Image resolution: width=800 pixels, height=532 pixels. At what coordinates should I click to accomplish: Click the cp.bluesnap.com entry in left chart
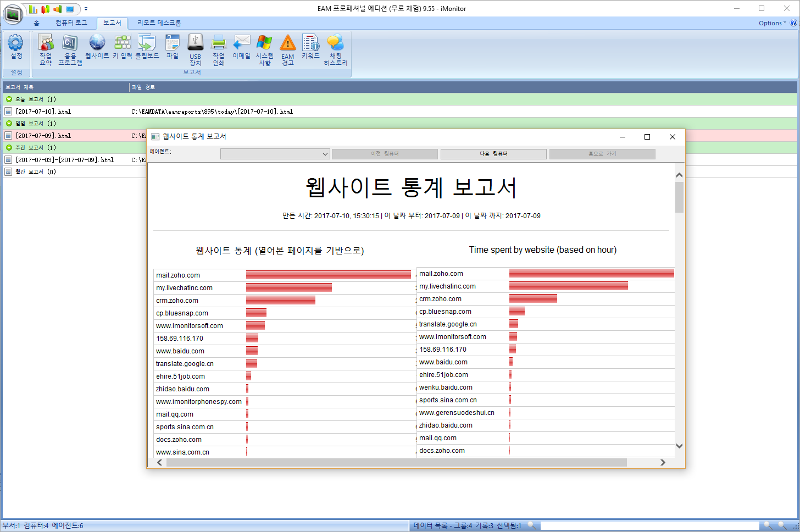[182, 313]
